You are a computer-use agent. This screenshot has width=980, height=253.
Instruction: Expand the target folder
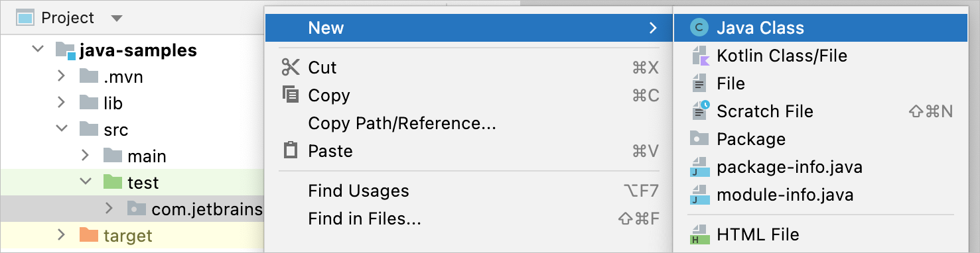click(x=62, y=234)
